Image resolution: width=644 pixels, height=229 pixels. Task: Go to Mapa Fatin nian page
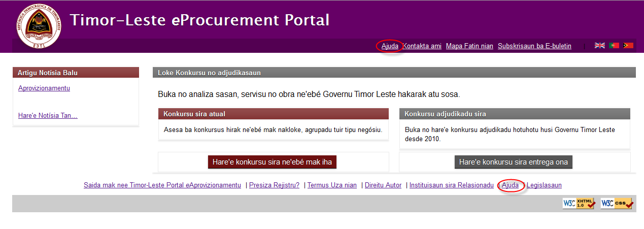click(x=469, y=46)
